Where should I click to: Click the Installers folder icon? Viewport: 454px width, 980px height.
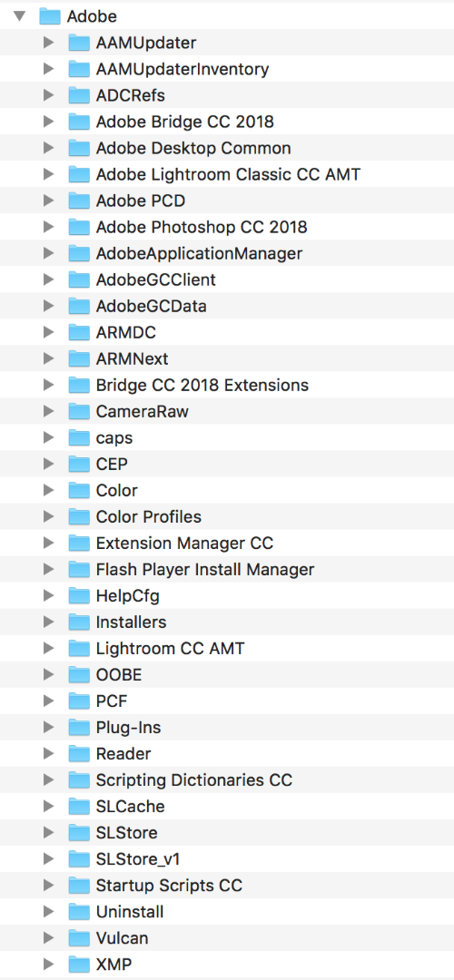[79, 622]
